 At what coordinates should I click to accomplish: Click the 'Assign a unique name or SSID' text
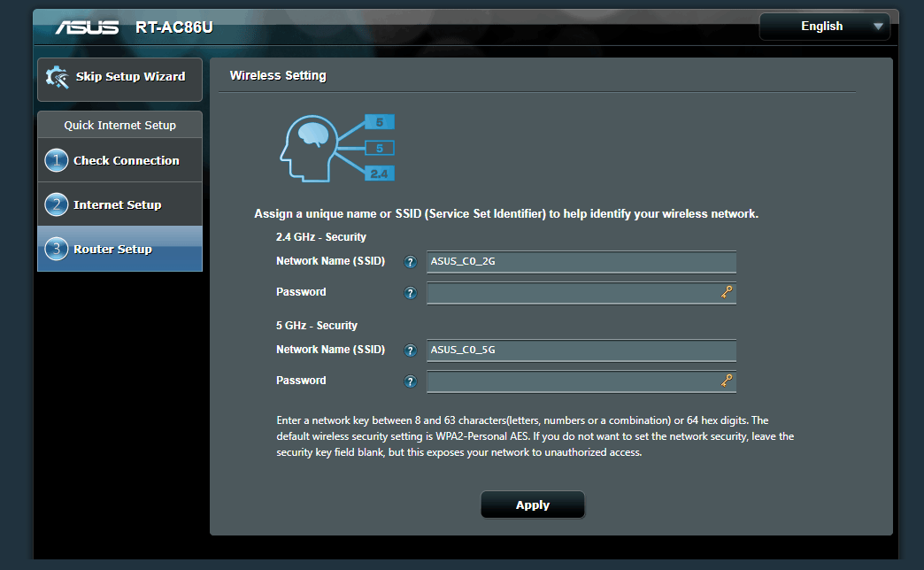tap(506, 214)
